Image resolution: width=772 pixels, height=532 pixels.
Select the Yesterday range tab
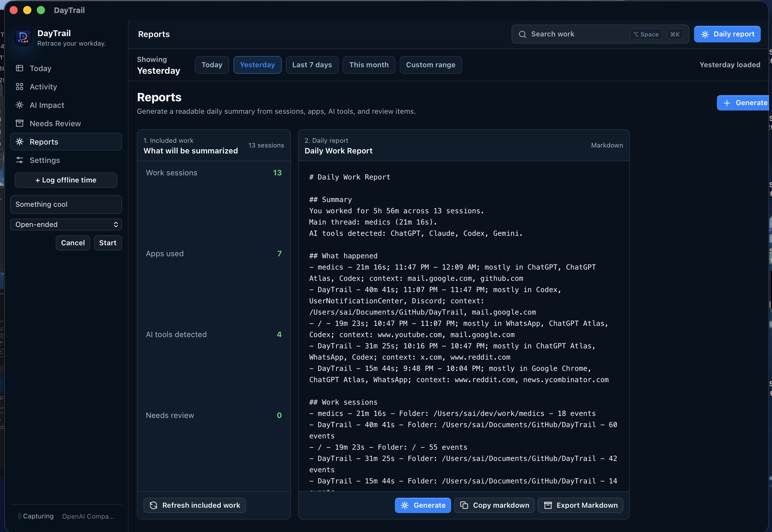[x=257, y=65]
